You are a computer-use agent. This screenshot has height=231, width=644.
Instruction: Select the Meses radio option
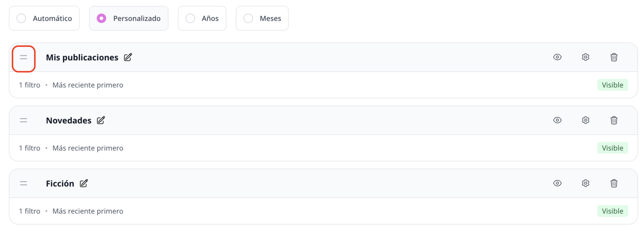(x=262, y=18)
